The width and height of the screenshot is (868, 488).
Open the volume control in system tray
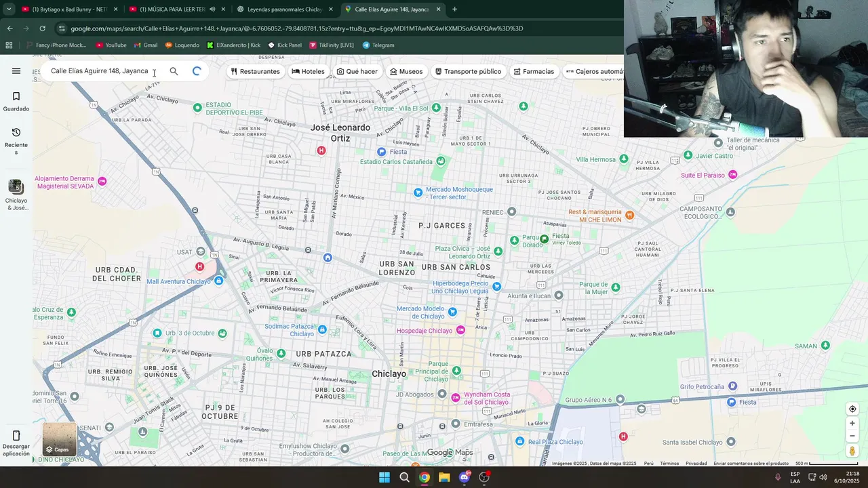click(x=823, y=477)
